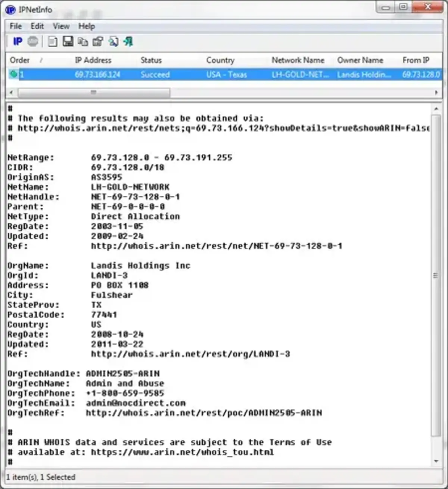Open the File menu
448x489 pixels.
(x=16, y=26)
